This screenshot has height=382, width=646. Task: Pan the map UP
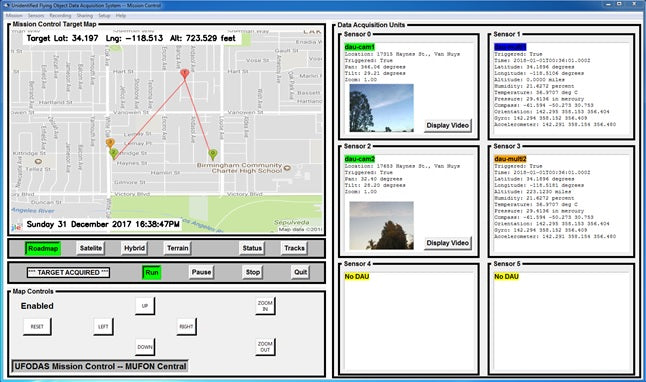pyautogui.click(x=145, y=306)
